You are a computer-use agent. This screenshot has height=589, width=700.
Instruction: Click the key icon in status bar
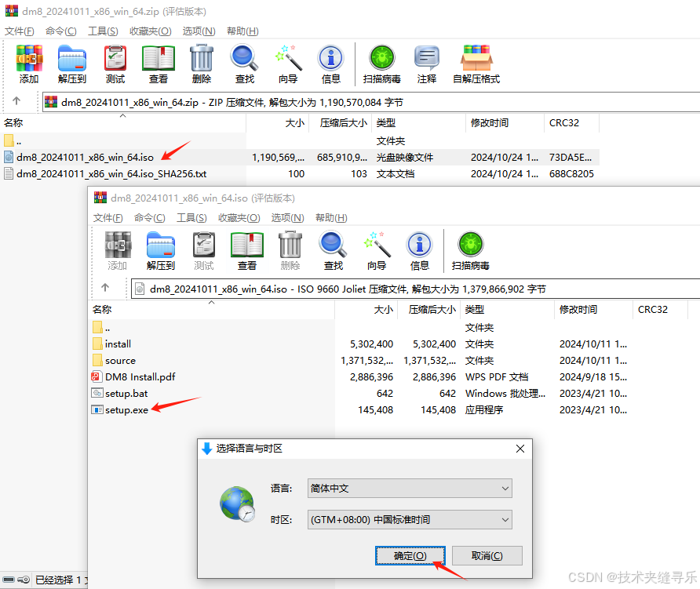(24, 580)
